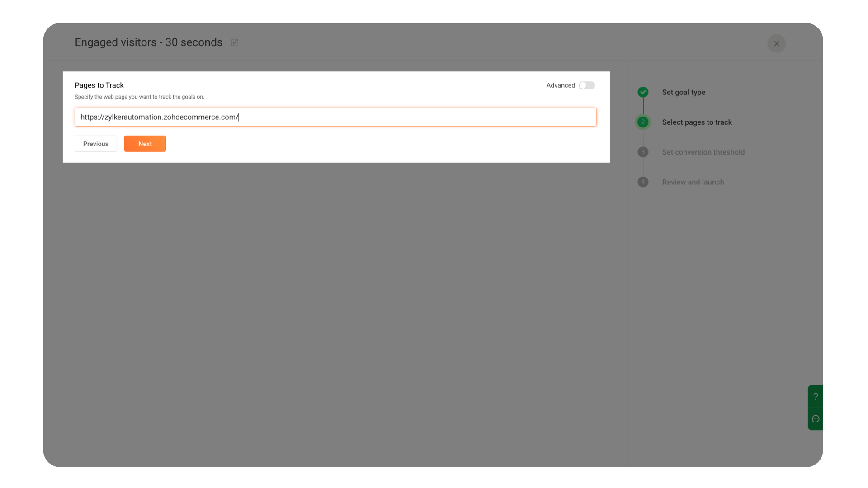868x488 pixels.
Task: Open the Set goal type step
Action: point(684,92)
